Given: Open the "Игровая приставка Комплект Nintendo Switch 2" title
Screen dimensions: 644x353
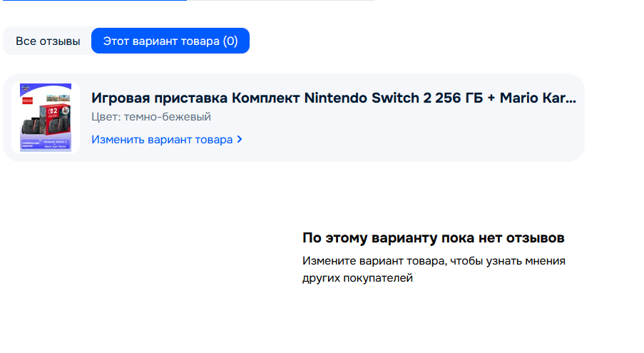Looking at the screenshot, I should coord(285,98).
